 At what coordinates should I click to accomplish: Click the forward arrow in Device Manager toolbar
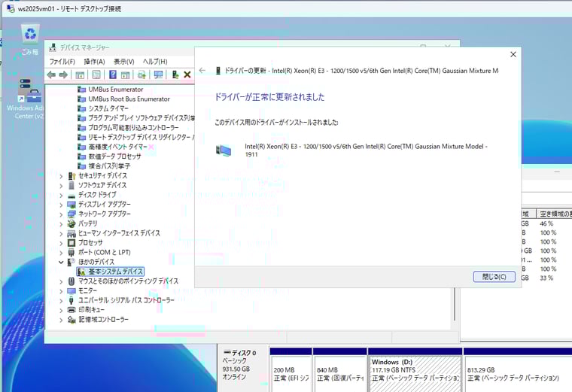63,74
